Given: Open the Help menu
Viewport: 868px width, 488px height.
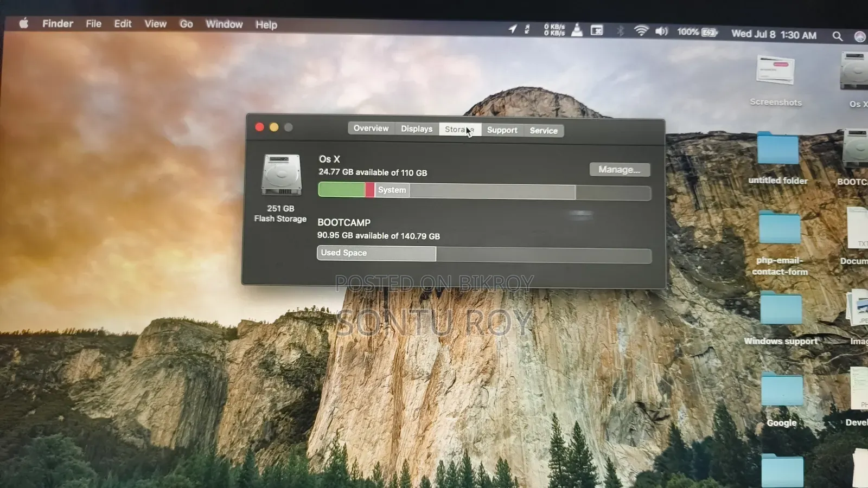Looking at the screenshot, I should (x=266, y=25).
